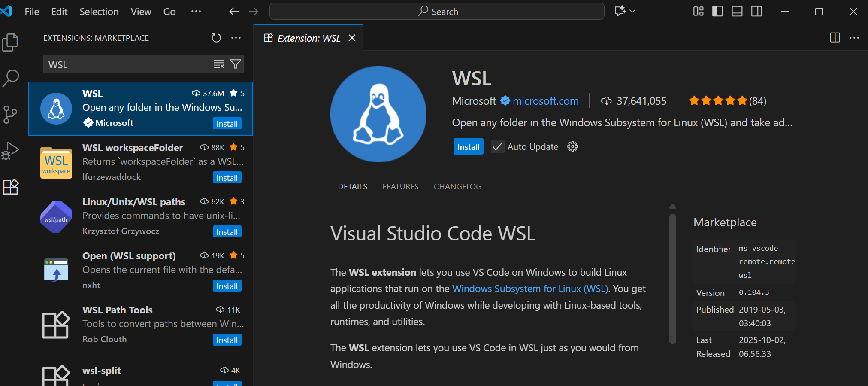Open the Go menu

[x=169, y=12]
